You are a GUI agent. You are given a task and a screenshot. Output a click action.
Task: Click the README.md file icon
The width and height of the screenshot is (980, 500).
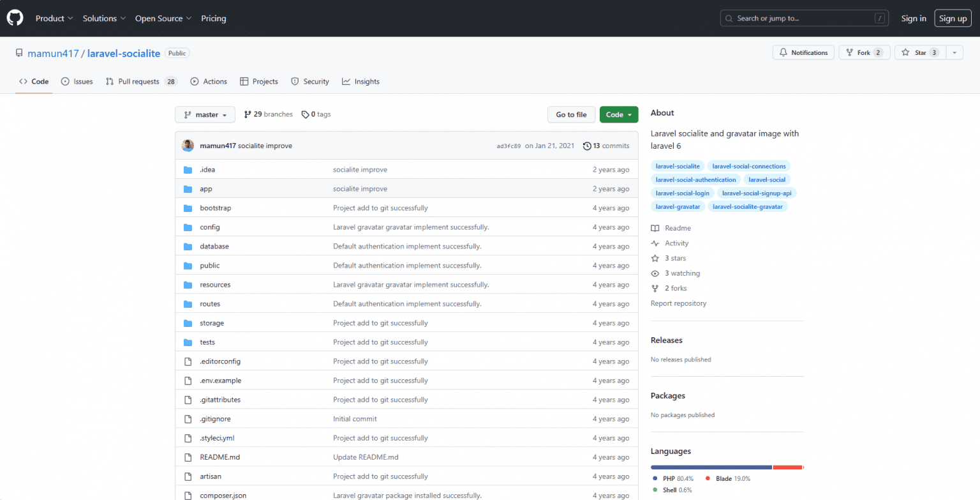click(x=189, y=457)
